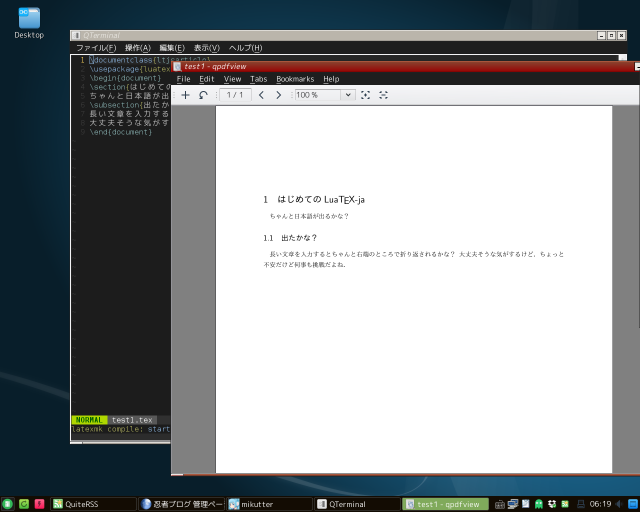Open QTerminal ヘルプ(H) menu
Viewport: 640px width, 512px height.
pyautogui.click(x=245, y=48)
